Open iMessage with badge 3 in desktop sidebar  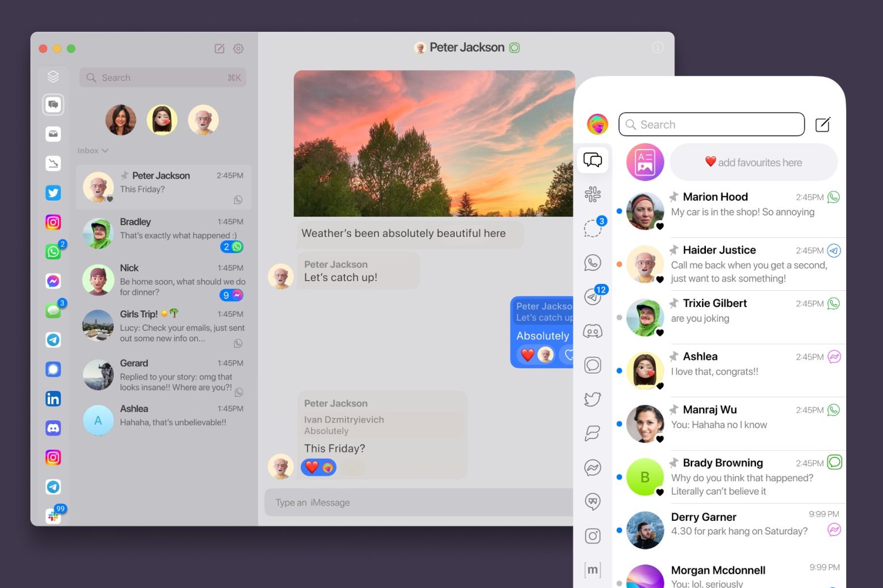(x=53, y=310)
